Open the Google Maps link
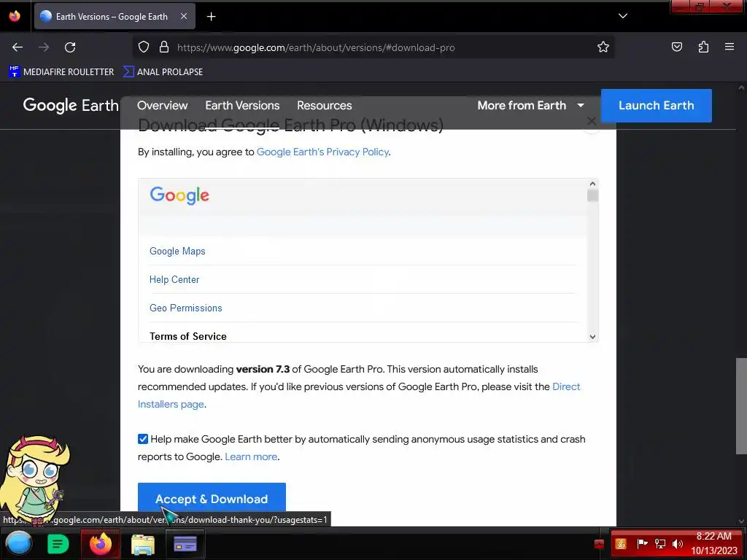 (x=177, y=251)
